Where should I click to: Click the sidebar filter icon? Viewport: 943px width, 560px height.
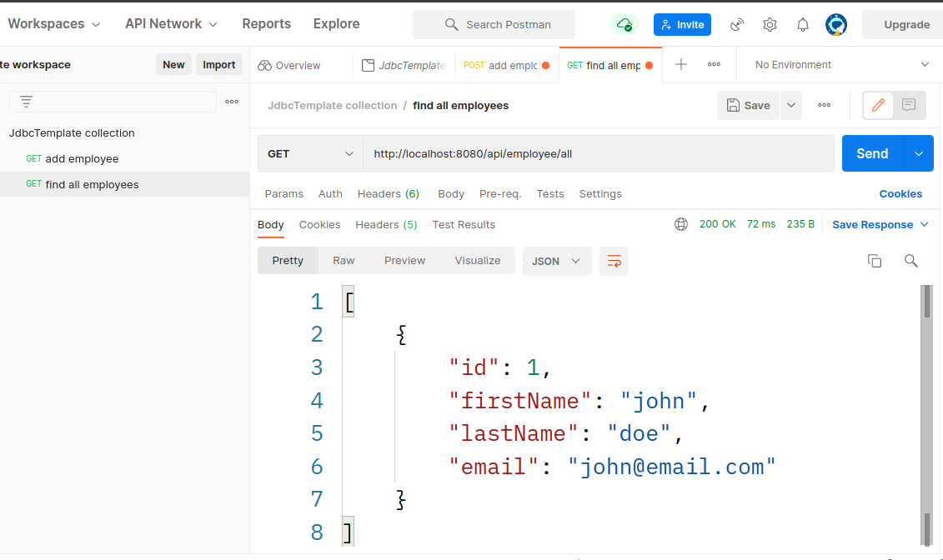pos(26,102)
